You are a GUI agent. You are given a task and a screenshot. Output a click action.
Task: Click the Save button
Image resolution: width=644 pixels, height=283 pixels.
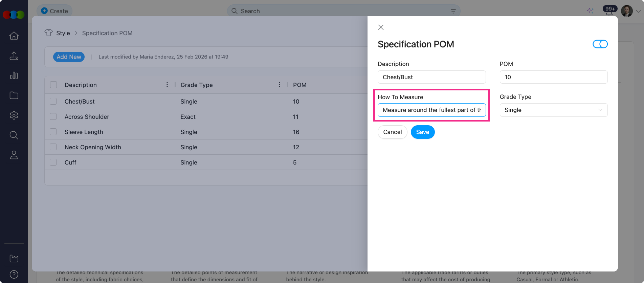click(422, 132)
